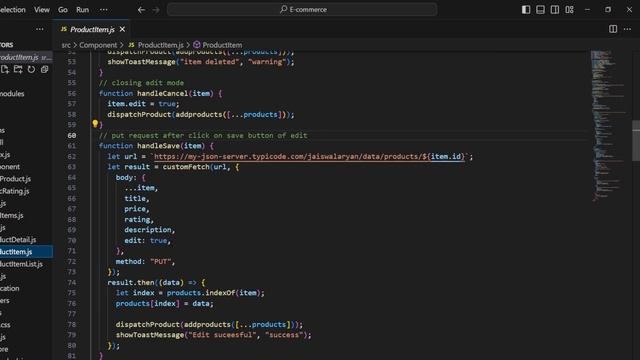
Task: Click the src breadcrumb
Action: pyautogui.click(x=66, y=45)
